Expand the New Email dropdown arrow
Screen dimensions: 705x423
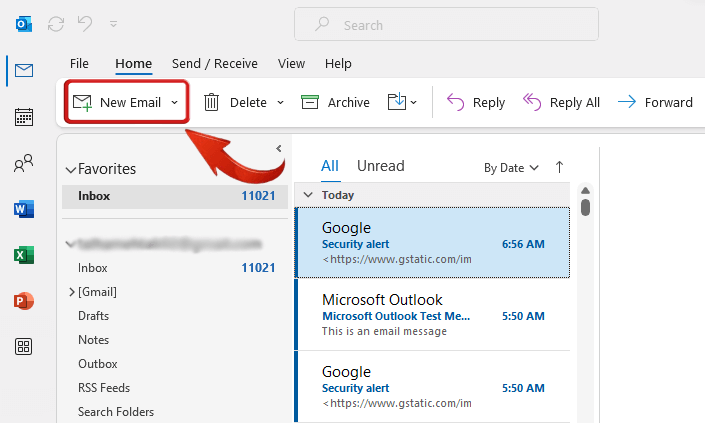[175, 102]
